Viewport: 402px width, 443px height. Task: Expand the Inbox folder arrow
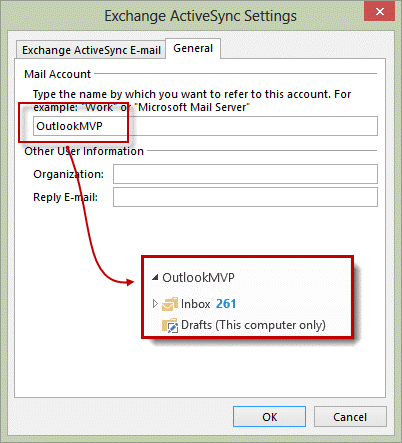pyautogui.click(x=155, y=304)
